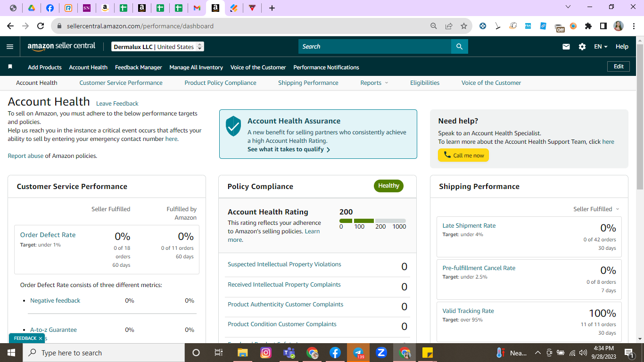Screen dimensions: 644x362
Task: Open the Chrome three-dot menu
Action: [633, 26]
